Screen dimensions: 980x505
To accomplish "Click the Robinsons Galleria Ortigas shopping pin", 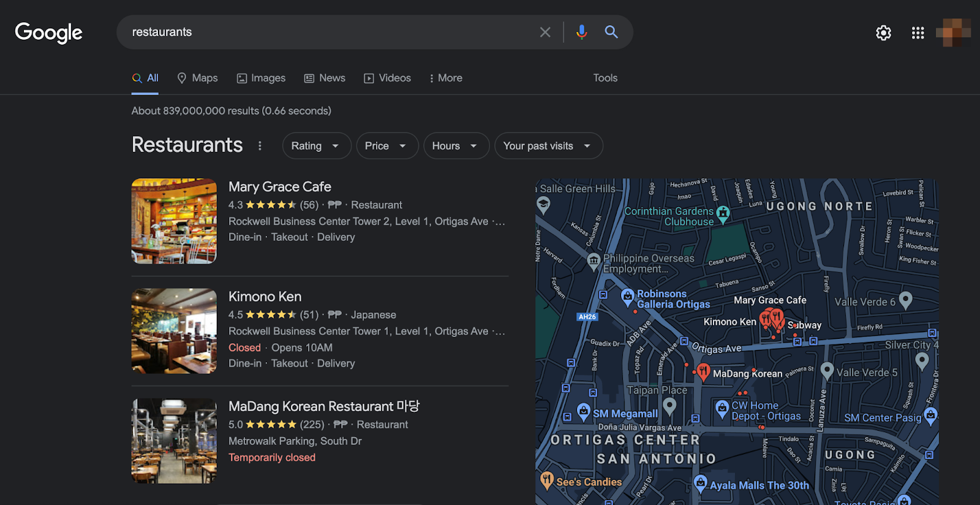I will (x=627, y=297).
